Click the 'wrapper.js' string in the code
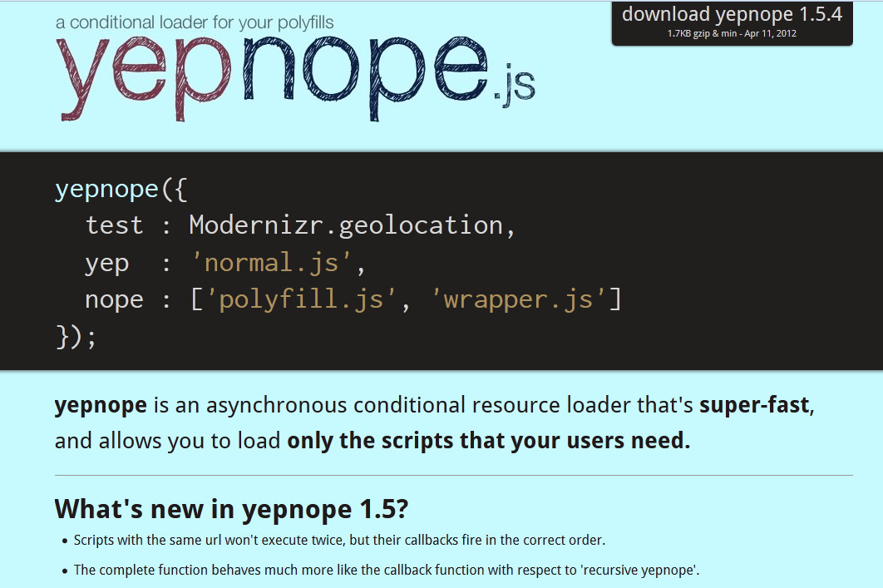Screen dimensions: 883x588 518,299
